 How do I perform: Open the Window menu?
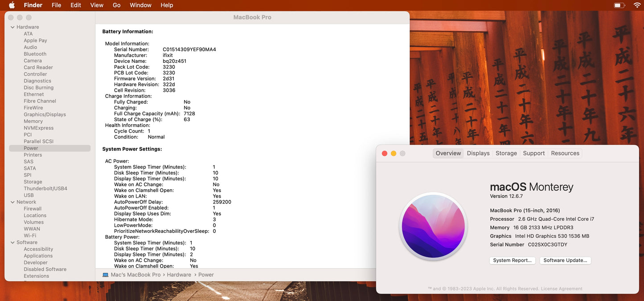(140, 5)
